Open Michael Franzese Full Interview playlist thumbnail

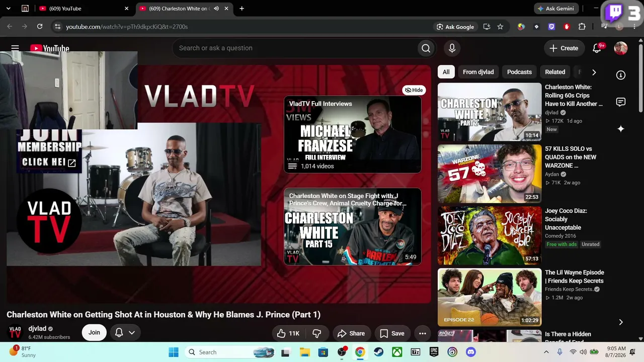click(x=352, y=134)
